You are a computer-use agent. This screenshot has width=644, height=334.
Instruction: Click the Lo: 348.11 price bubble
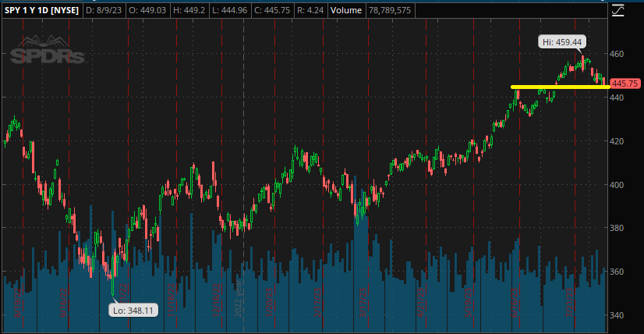(133, 310)
